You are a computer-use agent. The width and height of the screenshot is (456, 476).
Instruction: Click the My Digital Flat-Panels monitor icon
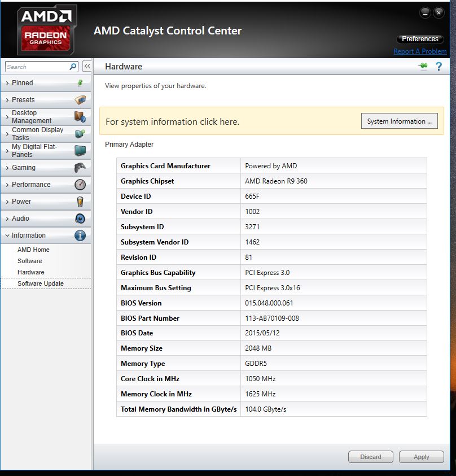[80, 151]
